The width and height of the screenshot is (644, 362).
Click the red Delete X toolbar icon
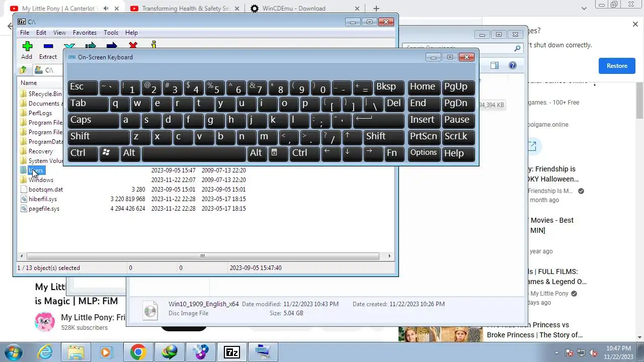click(x=133, y=46)
